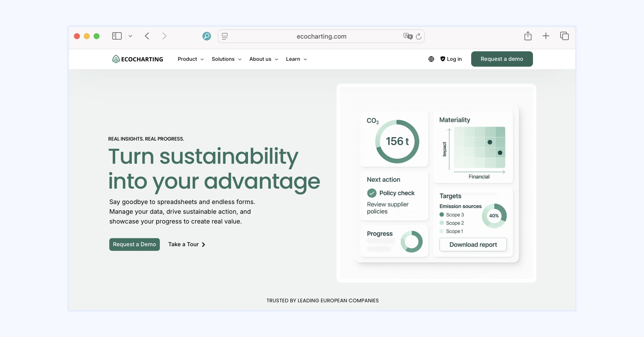Open the Learn menu

pos(296,59)
